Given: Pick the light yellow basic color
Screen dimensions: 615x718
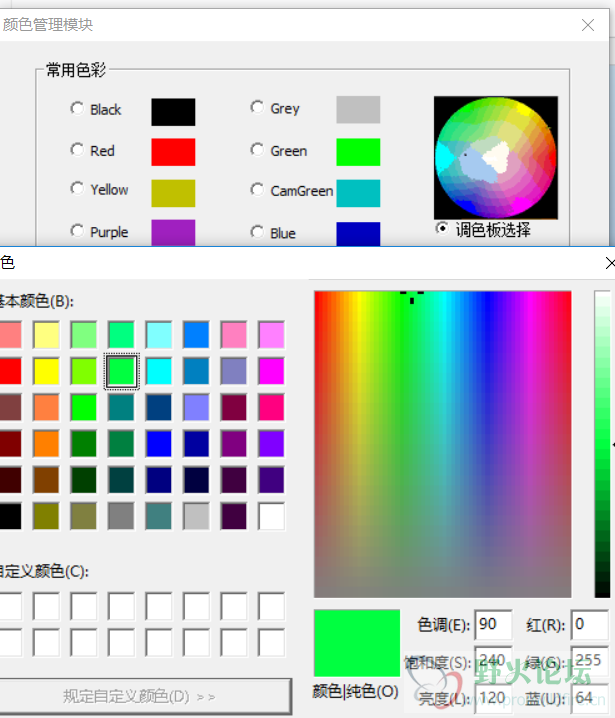Looking at the screenshot, I should tap(46, 335).
